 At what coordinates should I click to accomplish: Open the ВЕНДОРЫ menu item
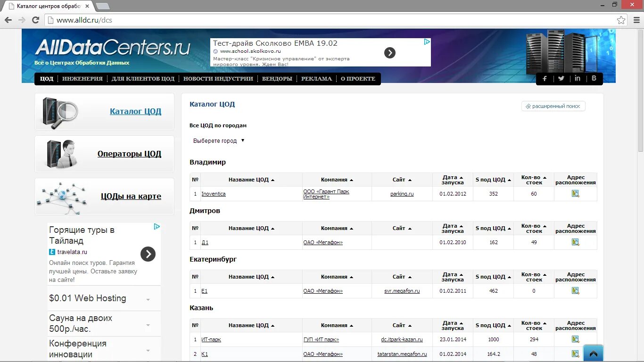click(x=277, y=79)
